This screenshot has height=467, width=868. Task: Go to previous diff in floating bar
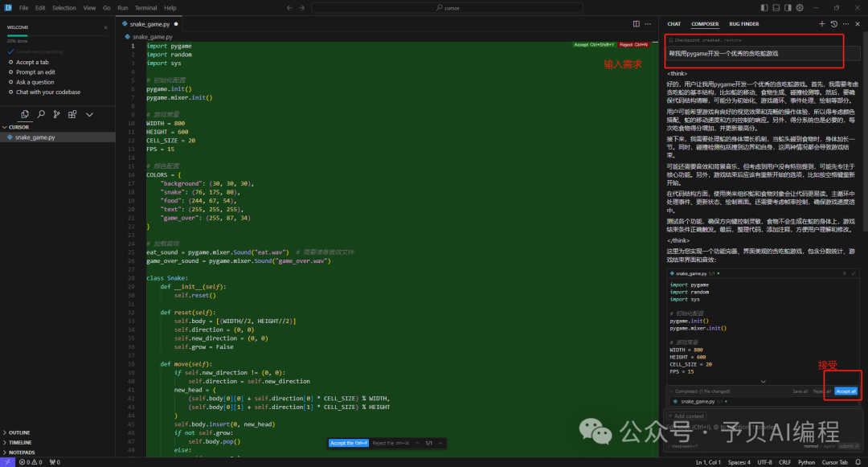click(417, 443)
